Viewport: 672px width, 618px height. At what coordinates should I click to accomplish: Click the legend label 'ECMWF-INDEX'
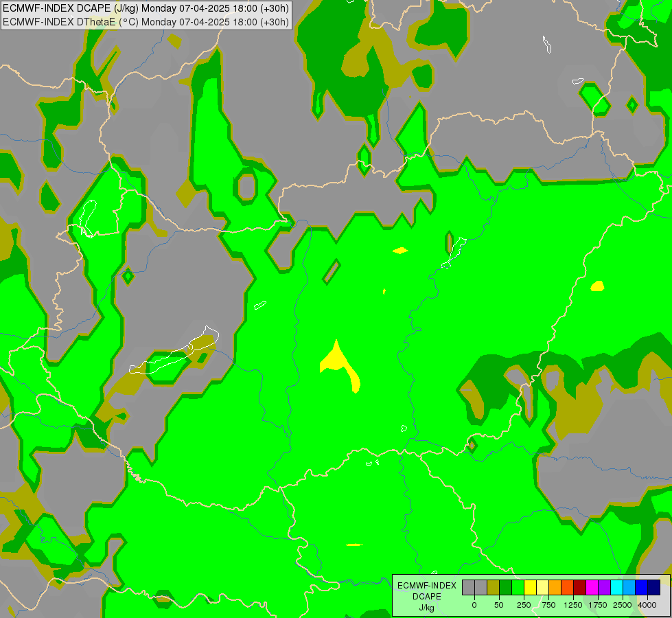click(427, 586)
